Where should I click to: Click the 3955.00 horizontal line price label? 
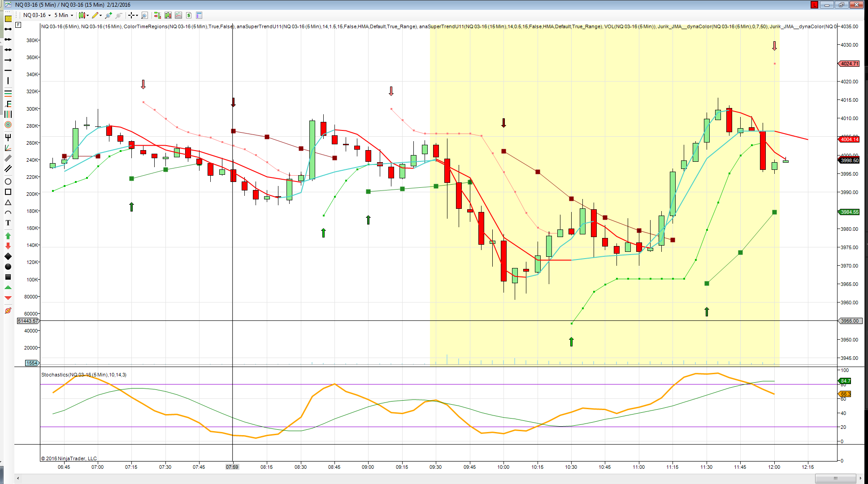[849, 321]
